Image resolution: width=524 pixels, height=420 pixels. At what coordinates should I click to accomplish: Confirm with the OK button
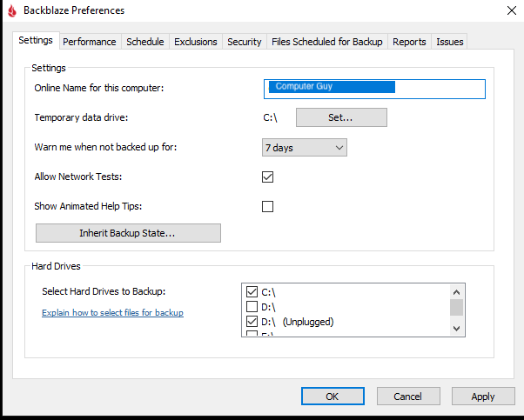[333, 397]
